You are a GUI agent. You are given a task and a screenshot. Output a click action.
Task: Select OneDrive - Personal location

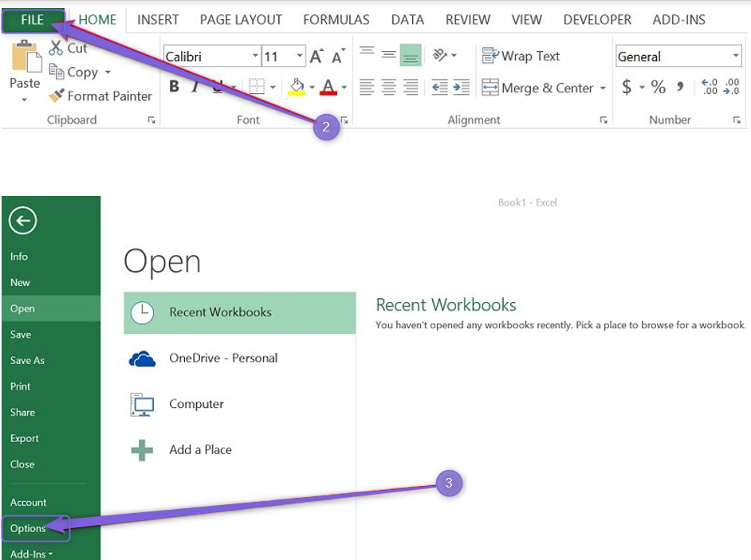[223, 358]
